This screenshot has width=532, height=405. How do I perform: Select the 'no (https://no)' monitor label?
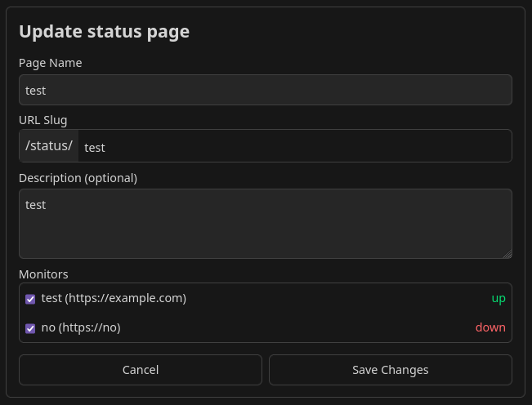pyautogui.click(x=81, y=327)
